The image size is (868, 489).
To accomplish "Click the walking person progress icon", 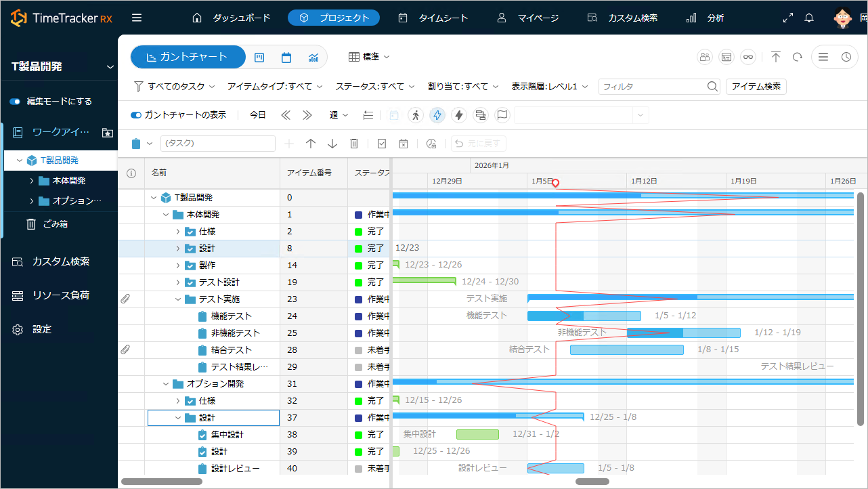I will coord(416,115).
